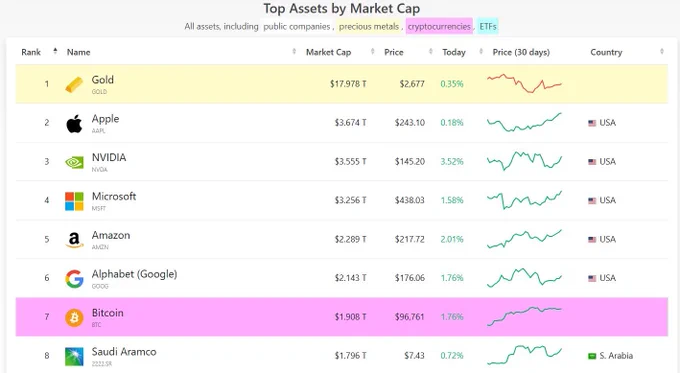Sort by Price column header
The image size is (680, 373).
(394, 52)
